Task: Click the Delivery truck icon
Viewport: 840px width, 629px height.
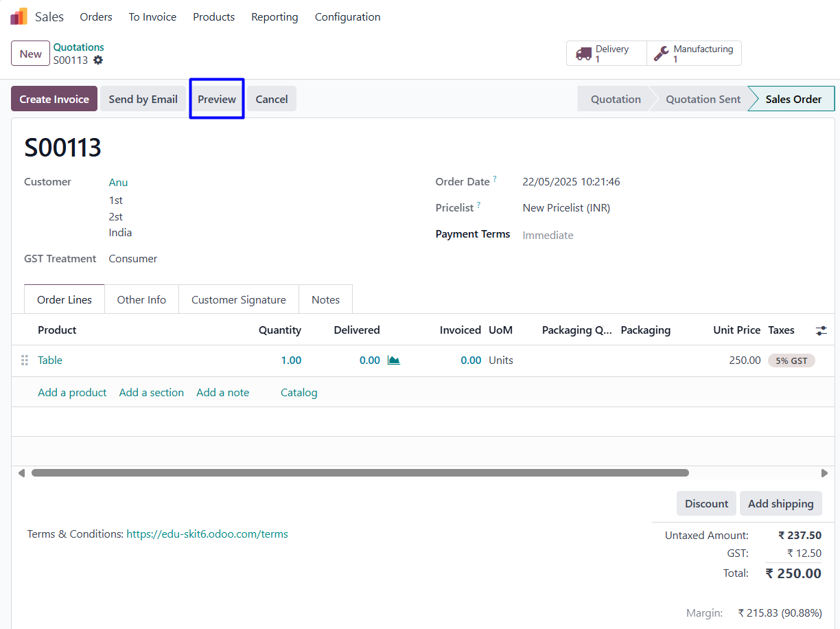Action: click(583, 54)
